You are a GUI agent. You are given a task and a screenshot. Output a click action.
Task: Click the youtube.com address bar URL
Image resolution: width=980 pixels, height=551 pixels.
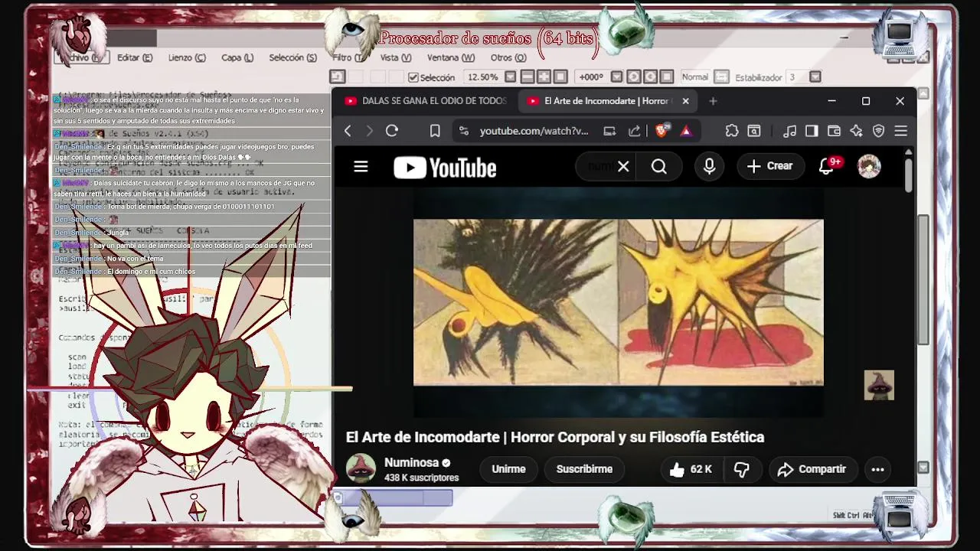534,131
